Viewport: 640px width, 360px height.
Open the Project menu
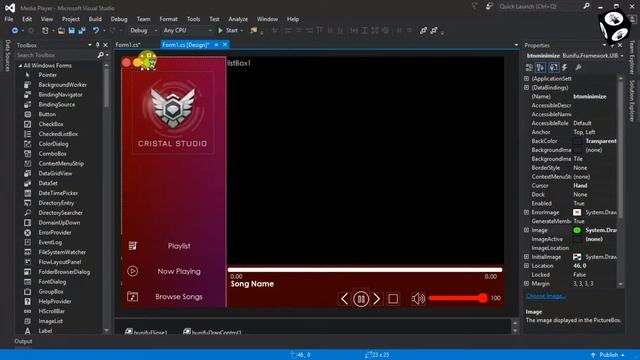tap(71, 19)
